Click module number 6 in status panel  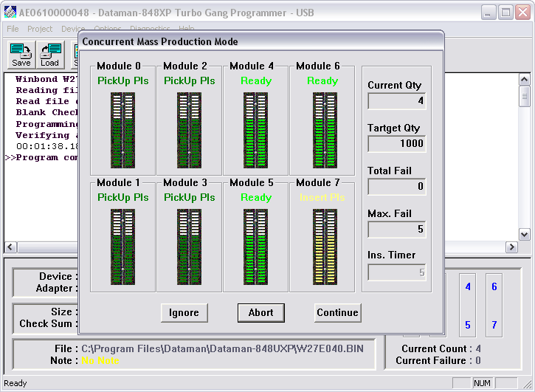tap(494, 286)
